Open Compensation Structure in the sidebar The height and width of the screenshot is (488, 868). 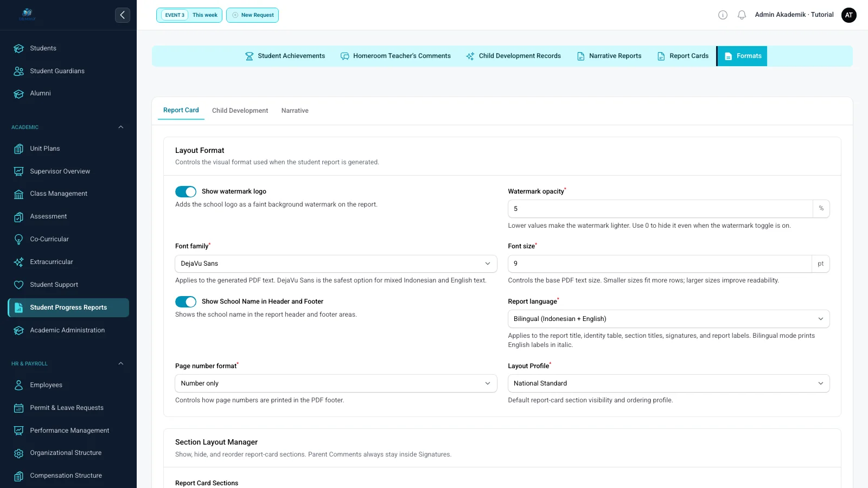point(68,476)
